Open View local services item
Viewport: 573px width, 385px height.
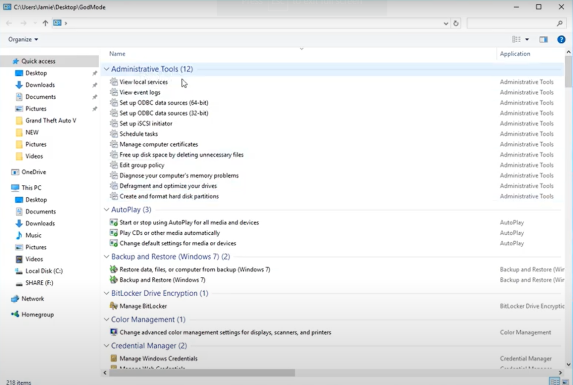coord(143,82)
